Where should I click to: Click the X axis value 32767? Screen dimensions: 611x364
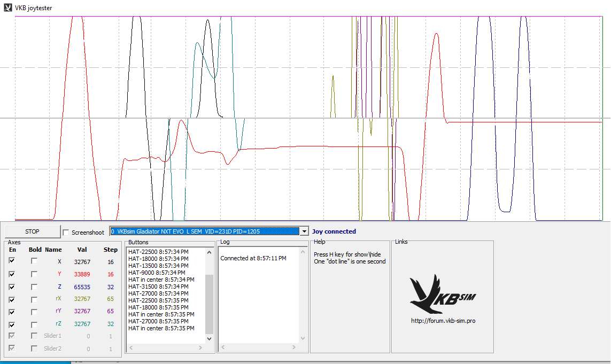coord(82,262)
